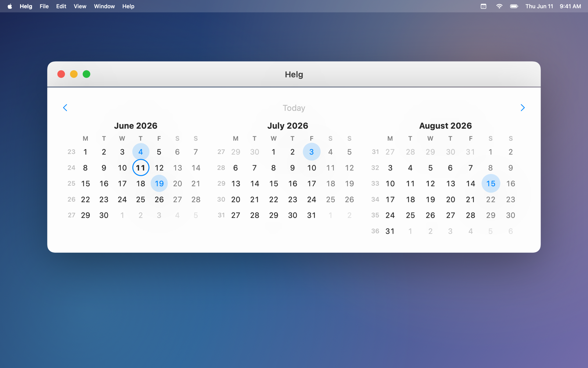Select July 26 in July 2026
This screenshot has height=368, width=588.
coord(349,199)
